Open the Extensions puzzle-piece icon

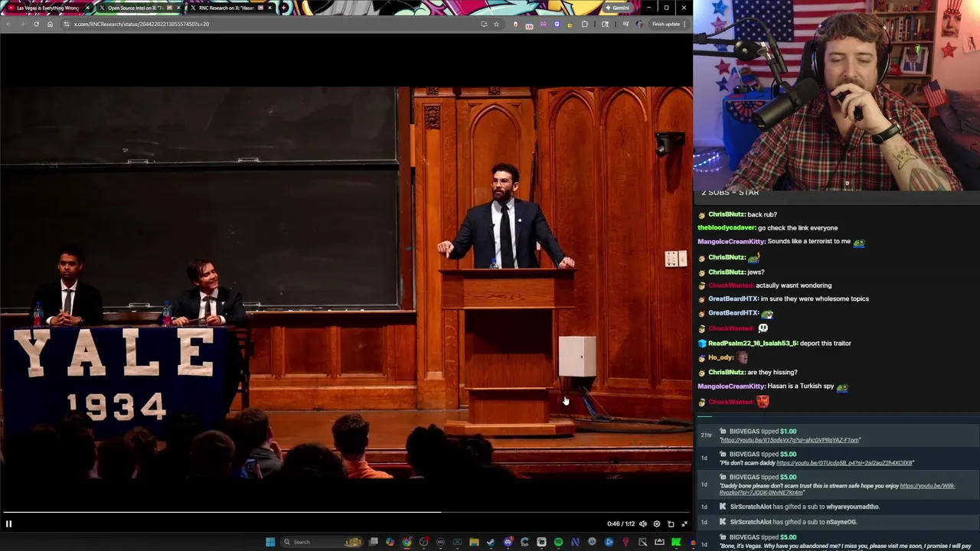point(585,24)
